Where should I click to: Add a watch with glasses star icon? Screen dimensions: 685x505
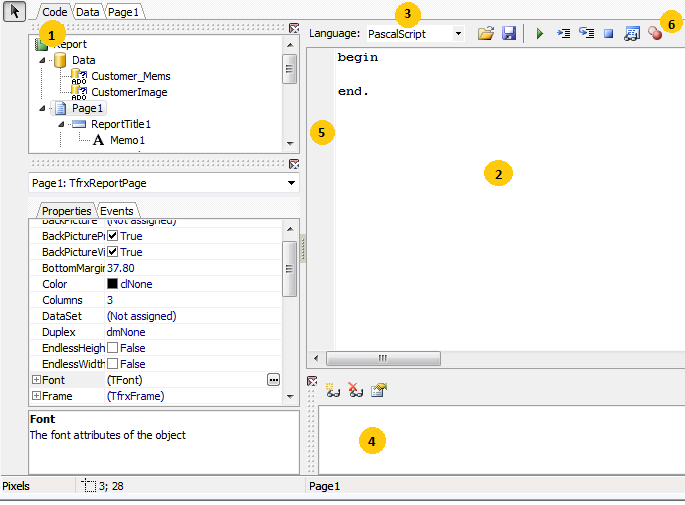(333, 390)
